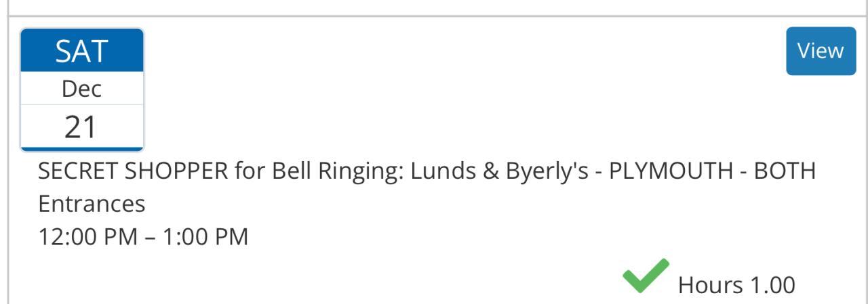Click the ampersand in Lunds & Byerly's
This screenshot has width=868, height=304.
coord(491,171)
